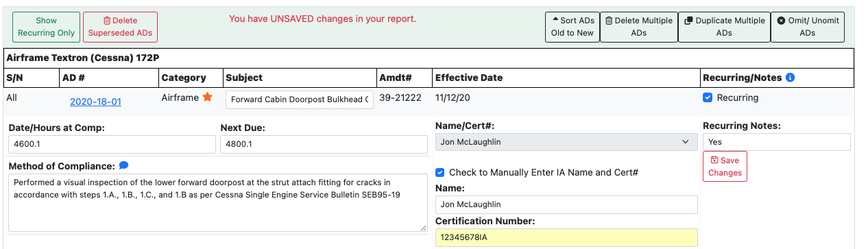The width and height of the screenshot is (868, 249).
Task: Open AD 2020-18-01 link
Action: [x=95, y=102]
